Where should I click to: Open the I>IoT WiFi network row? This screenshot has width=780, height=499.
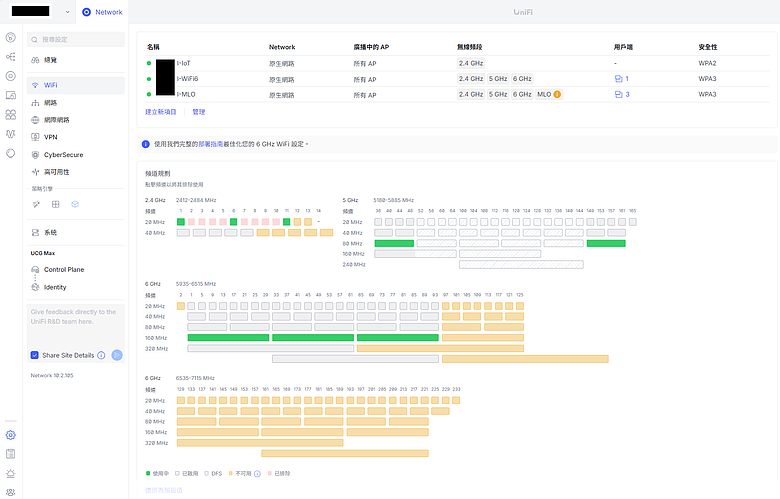click(x=457, y=63)
